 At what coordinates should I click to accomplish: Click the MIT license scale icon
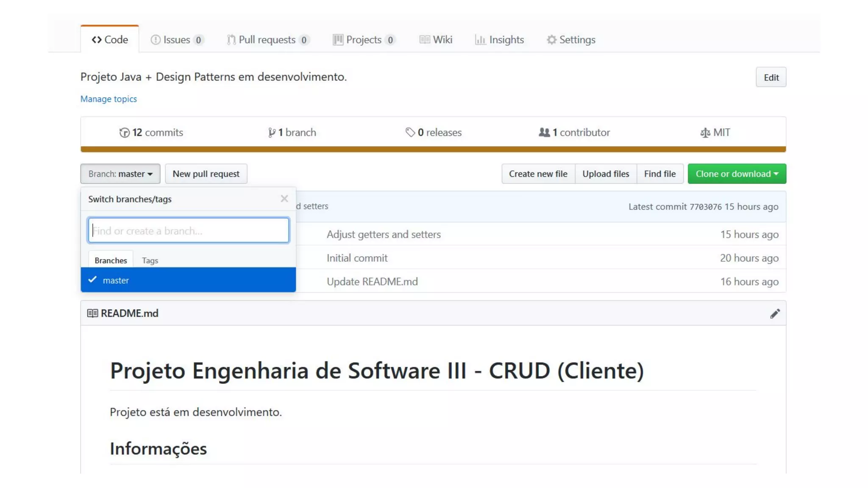point(705,133)
